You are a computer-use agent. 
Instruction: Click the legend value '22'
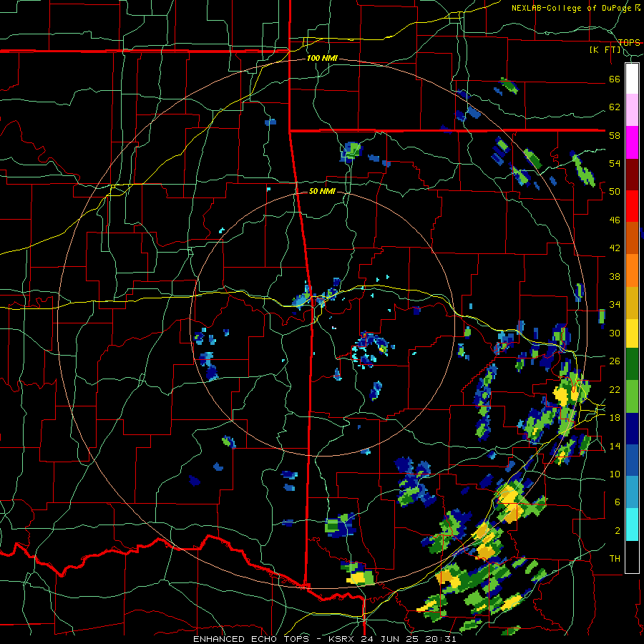(x=615, y=389)
